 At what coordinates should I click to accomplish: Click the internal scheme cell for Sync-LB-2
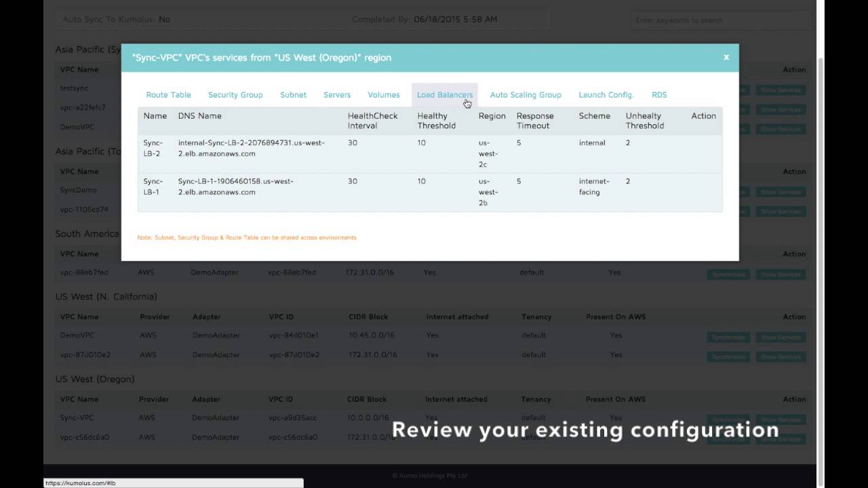tap(592, 143)
